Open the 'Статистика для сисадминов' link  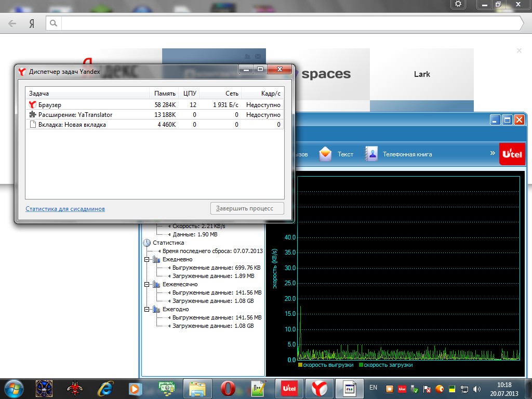[x=65, y=209]
